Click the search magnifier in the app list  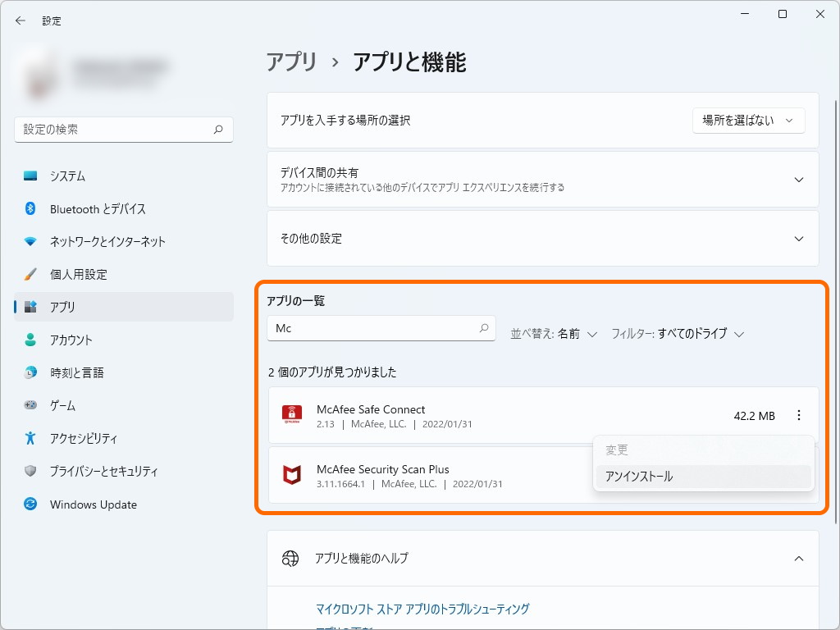pos(484,328)
